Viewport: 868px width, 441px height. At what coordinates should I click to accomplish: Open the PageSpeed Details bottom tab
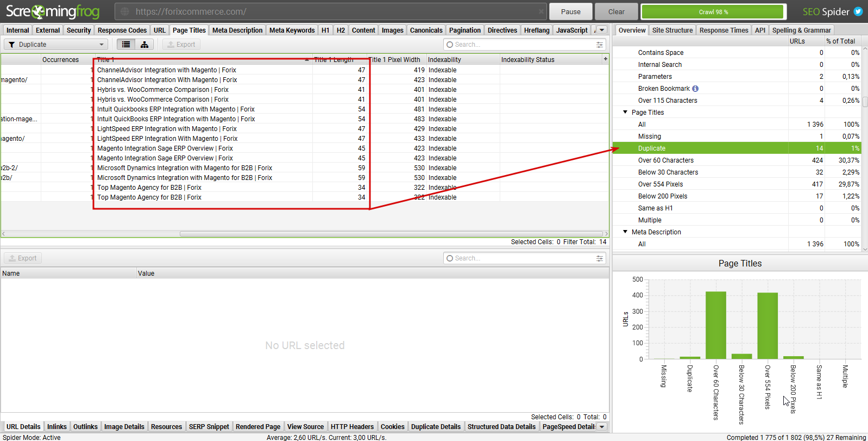(569, 427)
